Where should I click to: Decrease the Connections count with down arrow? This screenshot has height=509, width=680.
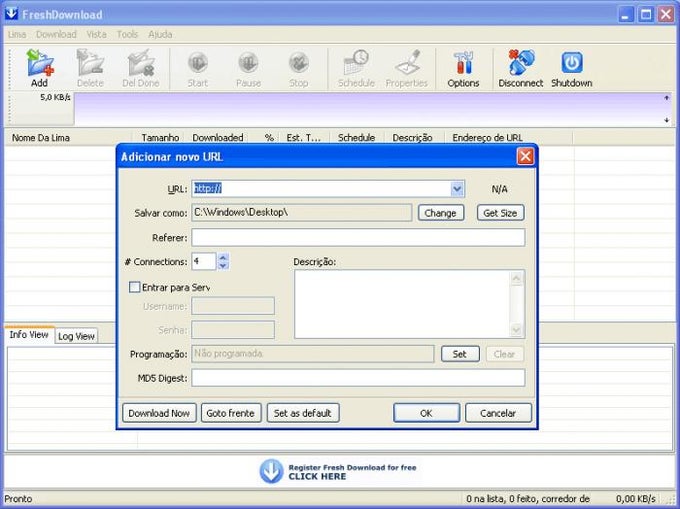pyautogui.click(x=223, y=265)
